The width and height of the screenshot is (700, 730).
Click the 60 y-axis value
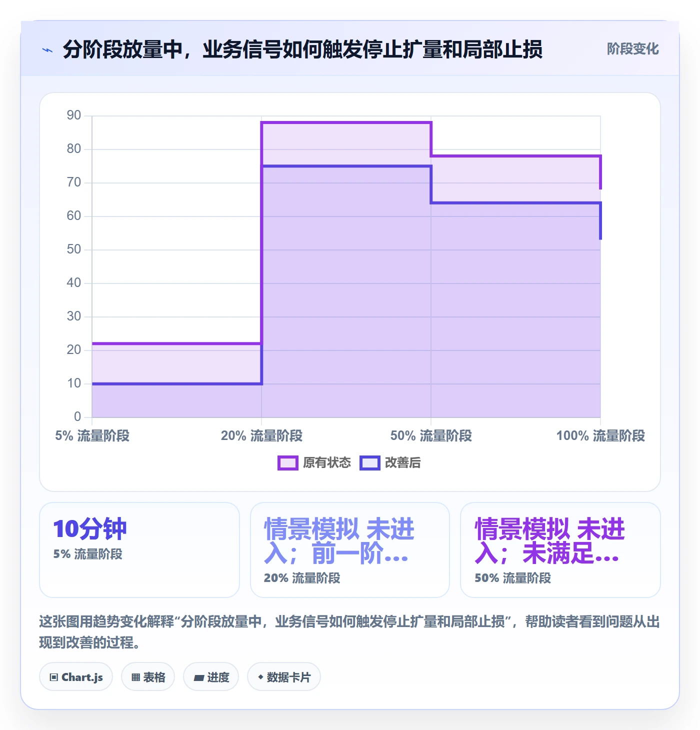(74, 216)
